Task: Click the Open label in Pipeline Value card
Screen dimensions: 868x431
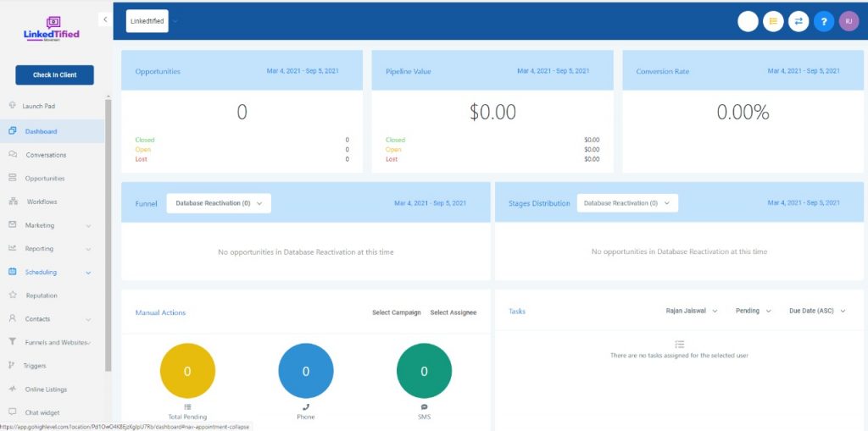Action: (393, 149)
